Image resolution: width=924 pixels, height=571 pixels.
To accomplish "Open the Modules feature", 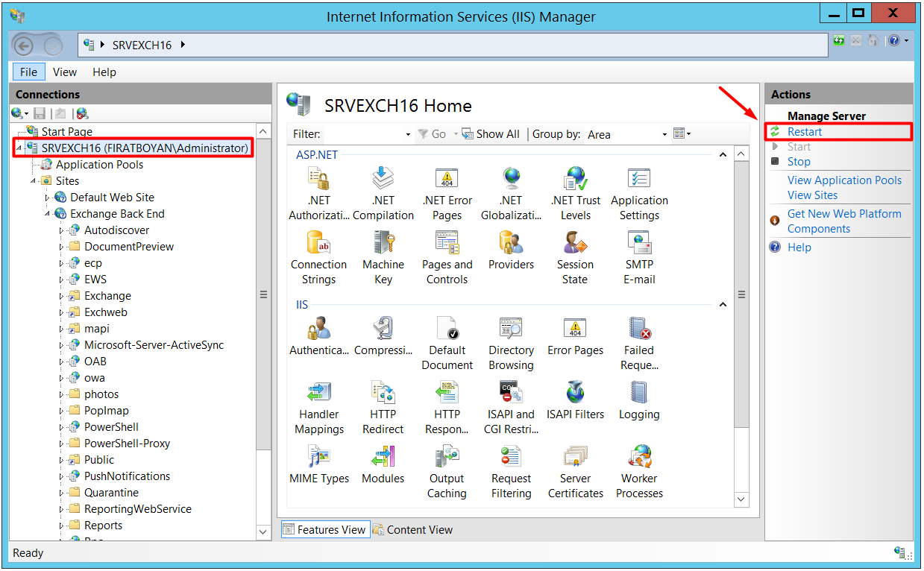I will click(x=383, y=464).
